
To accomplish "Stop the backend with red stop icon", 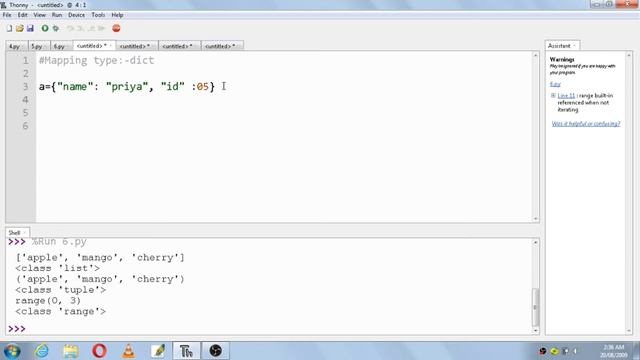I will pos(116,28).
